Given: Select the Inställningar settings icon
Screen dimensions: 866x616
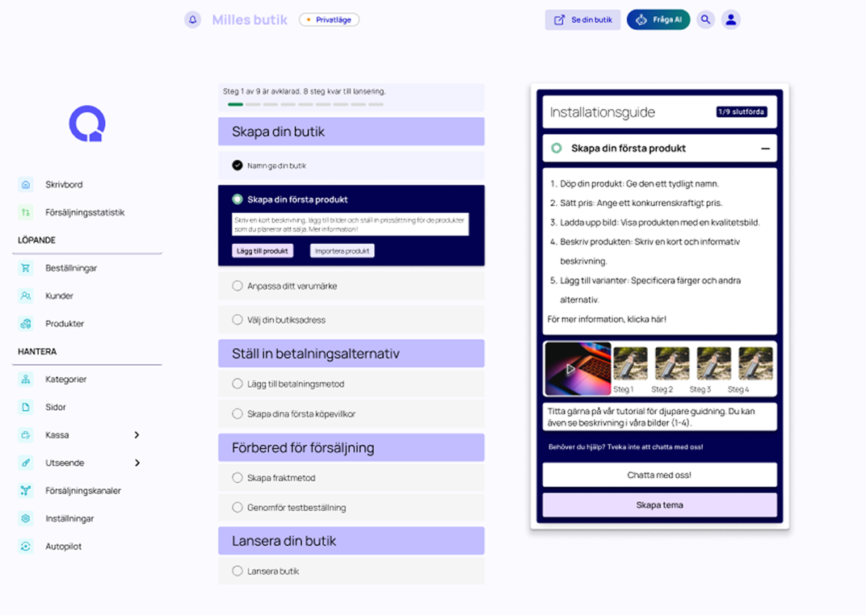Looking at the screenshot, I should click(26, 519).
